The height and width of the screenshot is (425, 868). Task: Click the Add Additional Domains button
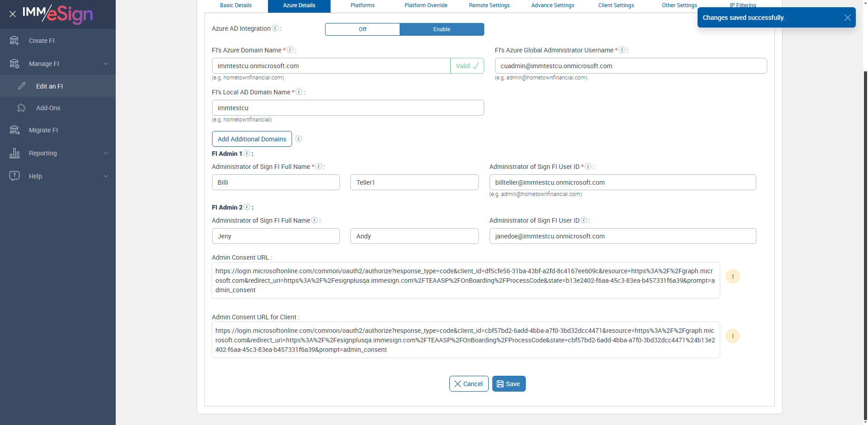coord(252,139)
